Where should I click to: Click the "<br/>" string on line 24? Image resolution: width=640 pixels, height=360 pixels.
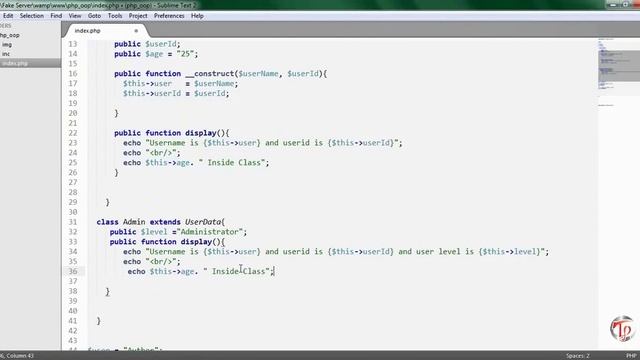pos(160,153)
